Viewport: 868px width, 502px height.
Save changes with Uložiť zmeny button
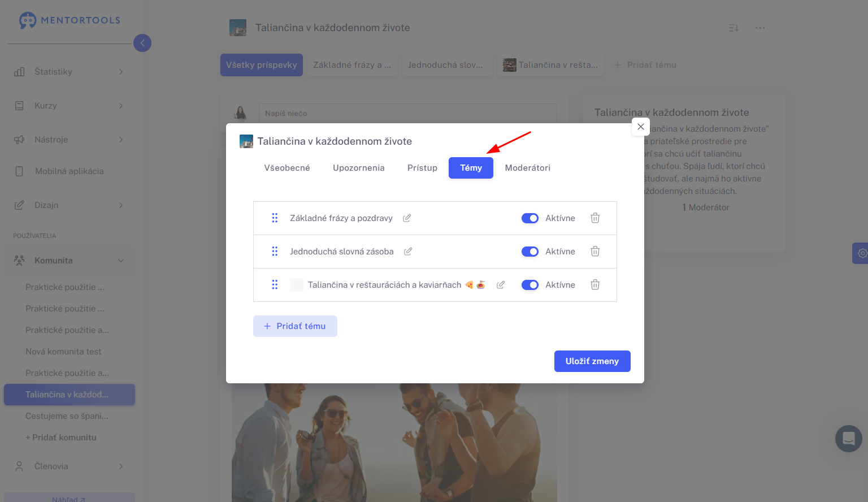coord(592,361)
